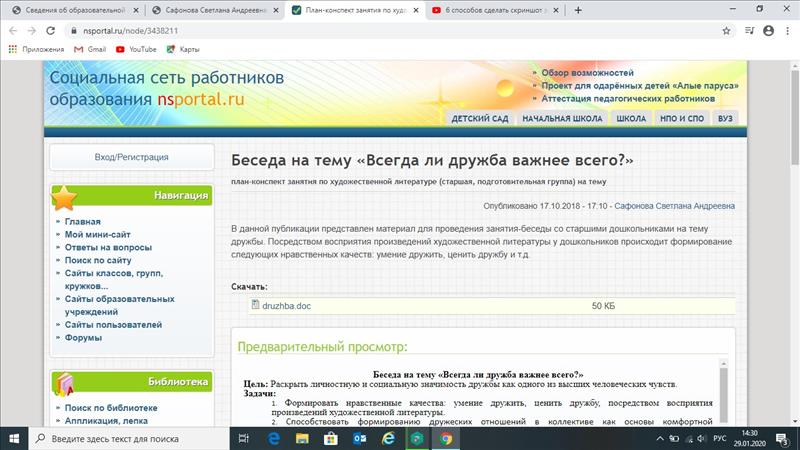Click the Вход/Регистрация button

(x=131, y=157)
